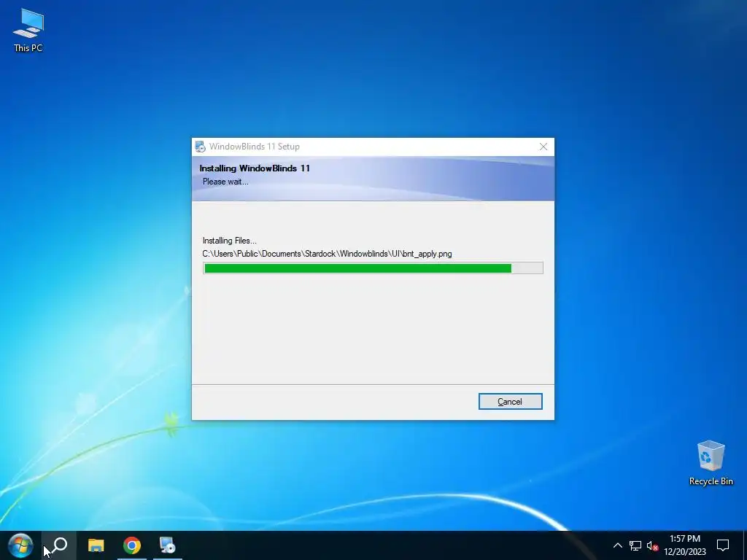Click the Please wait... message

tap(225, 182)
